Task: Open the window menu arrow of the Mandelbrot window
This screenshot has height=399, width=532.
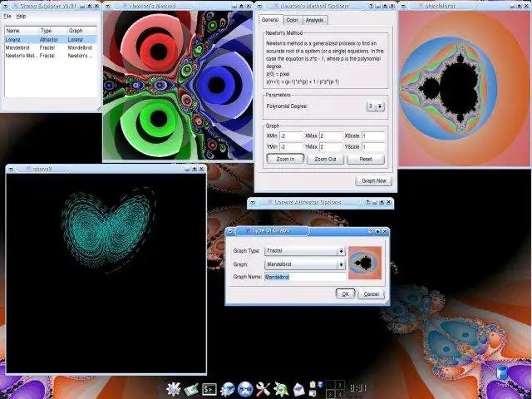Action: point(403,6)
